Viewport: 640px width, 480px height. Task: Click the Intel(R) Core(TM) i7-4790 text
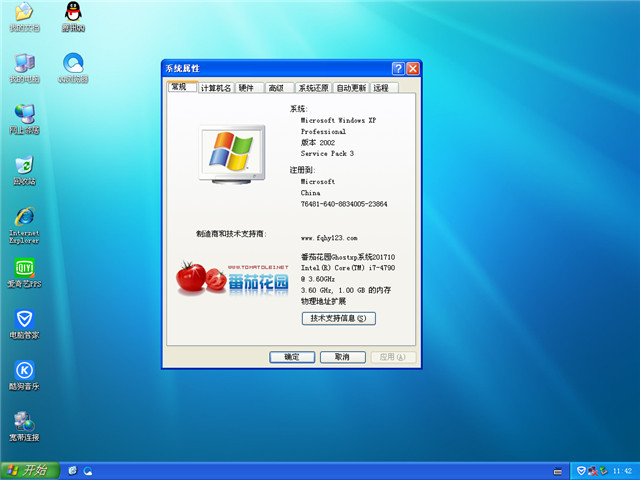click(x=348, y=268)
